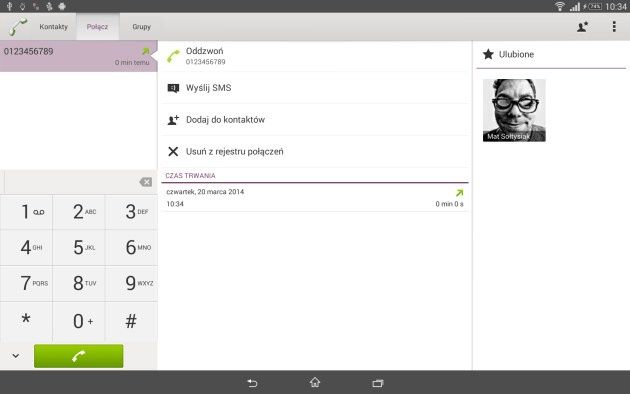630x394 pixels.
Task: Open the Mat Sołtysiak favourite contact photo
Action: (x=514, y=110)
